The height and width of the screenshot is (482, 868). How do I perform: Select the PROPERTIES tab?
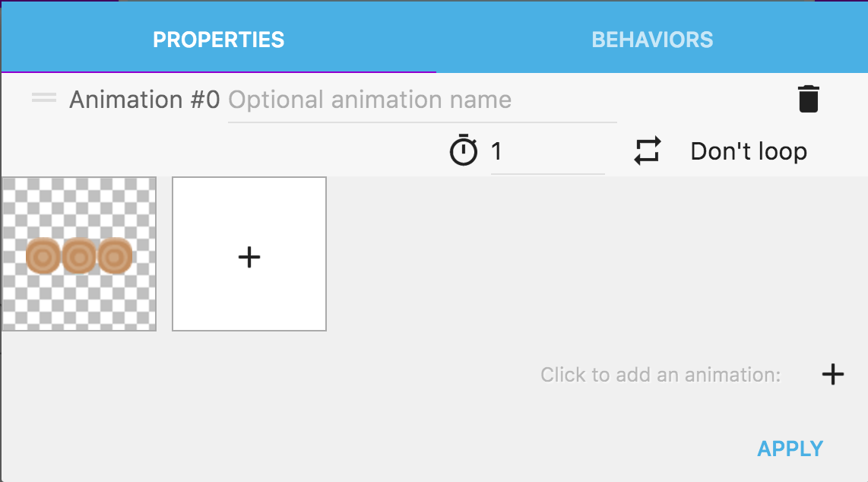(x=218, y=40)
